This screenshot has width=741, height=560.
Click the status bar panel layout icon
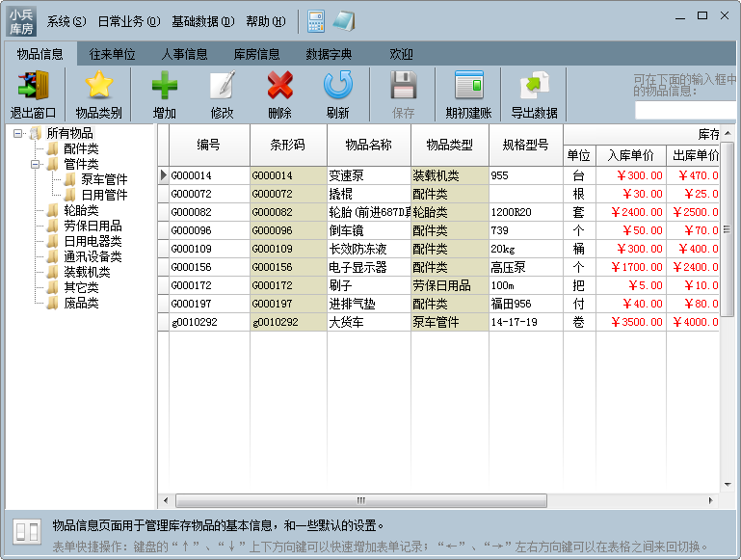[x=26, y=532]
